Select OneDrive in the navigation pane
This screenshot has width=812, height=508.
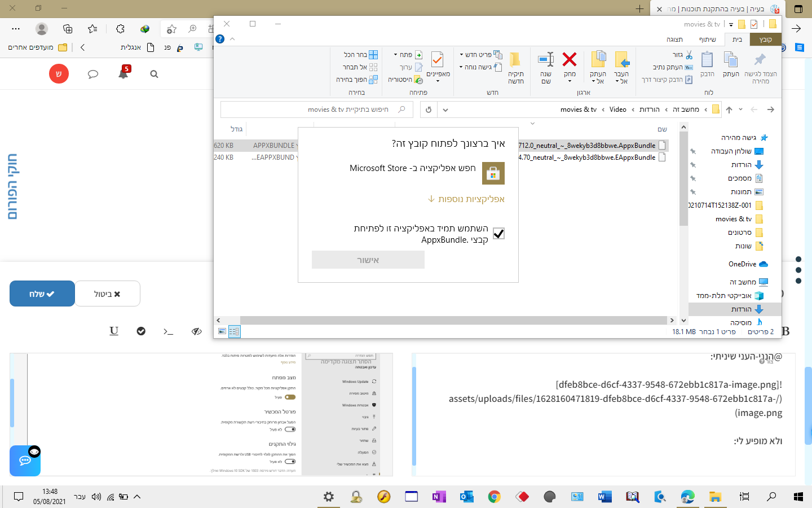point(748,264)
